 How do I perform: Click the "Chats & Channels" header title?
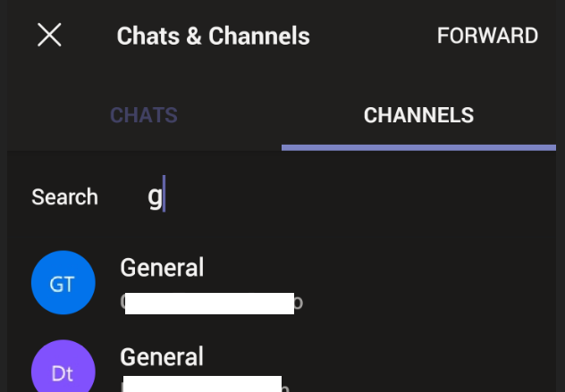pyautogui.click(x=213, y=37)
